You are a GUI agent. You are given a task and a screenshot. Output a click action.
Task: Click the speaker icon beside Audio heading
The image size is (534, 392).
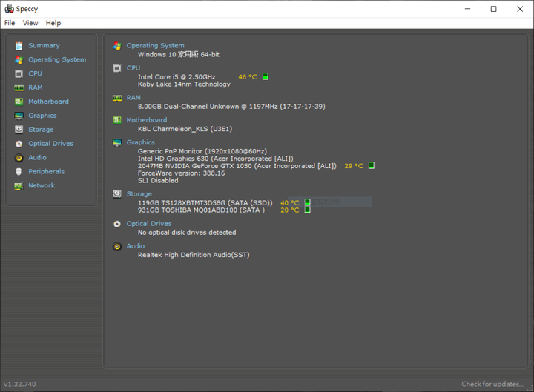(117, 246)
